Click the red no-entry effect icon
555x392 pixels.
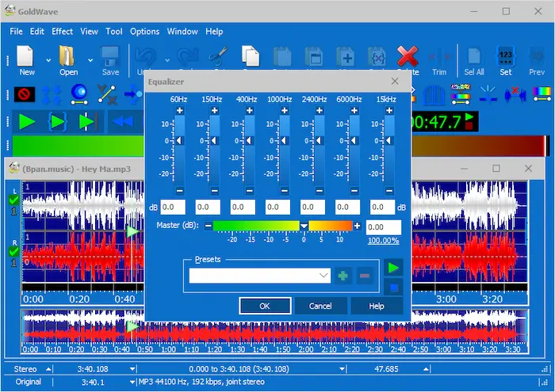pos(25,94)
